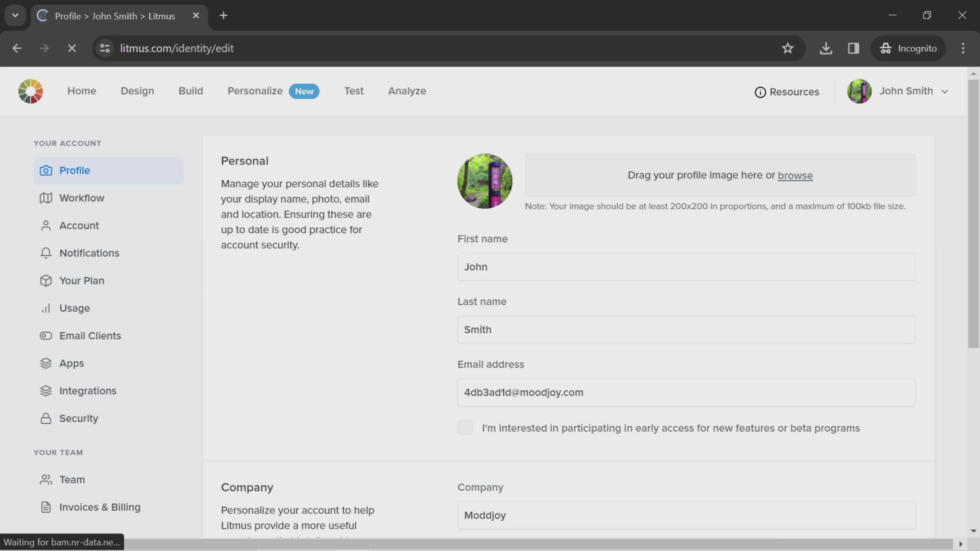Image resolution: width=980 pixels, height=551 pixels.
Task: Open Chrome three-dot menu
Action: (x=963, y=48)
